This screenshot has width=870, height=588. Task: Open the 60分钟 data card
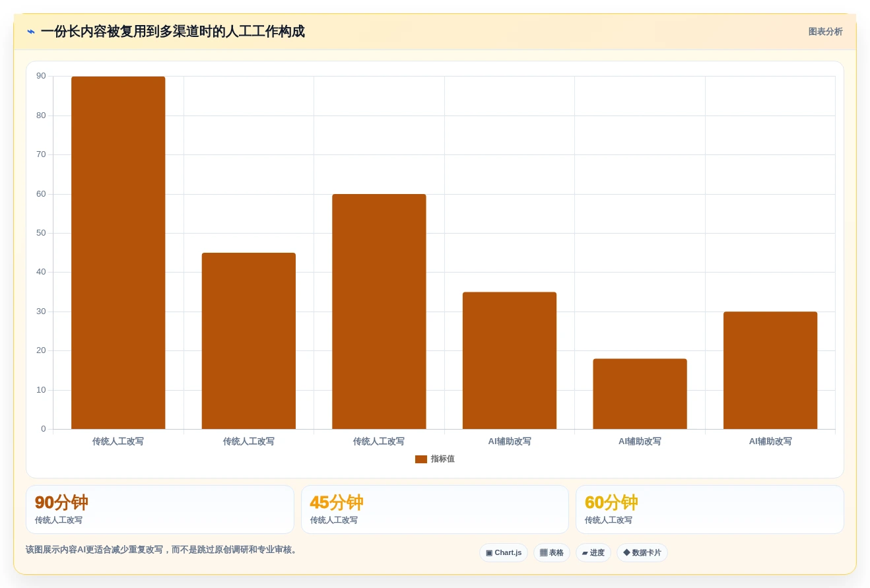(x=710, y=509)
